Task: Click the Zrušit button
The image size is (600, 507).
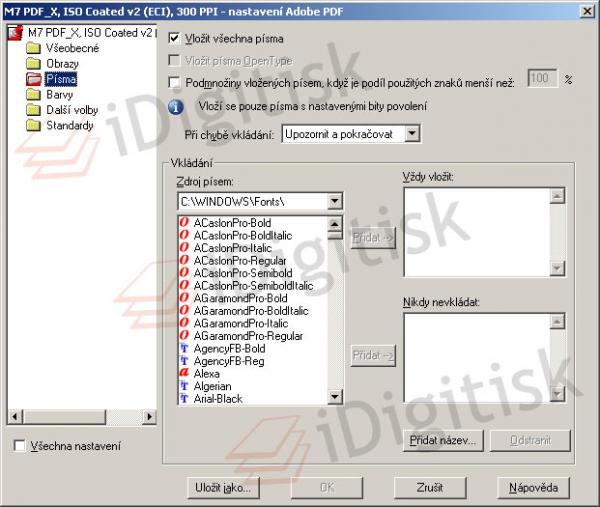Action: point(430,487)
